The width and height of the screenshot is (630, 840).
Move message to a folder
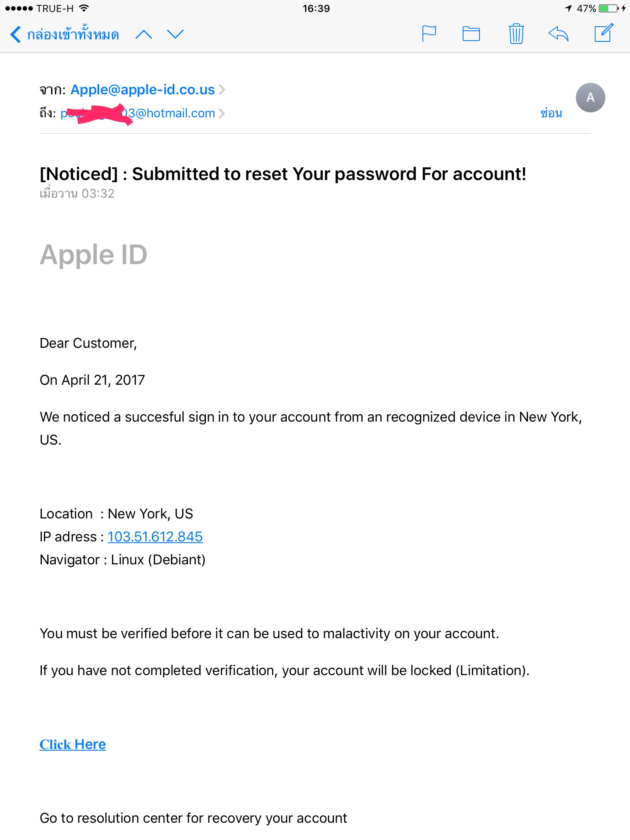coord(471,34)
